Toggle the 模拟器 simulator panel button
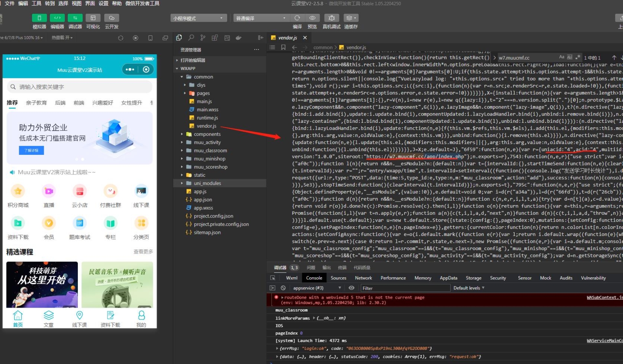The height and width of the screenshot is (364, 623). point(39,18)
